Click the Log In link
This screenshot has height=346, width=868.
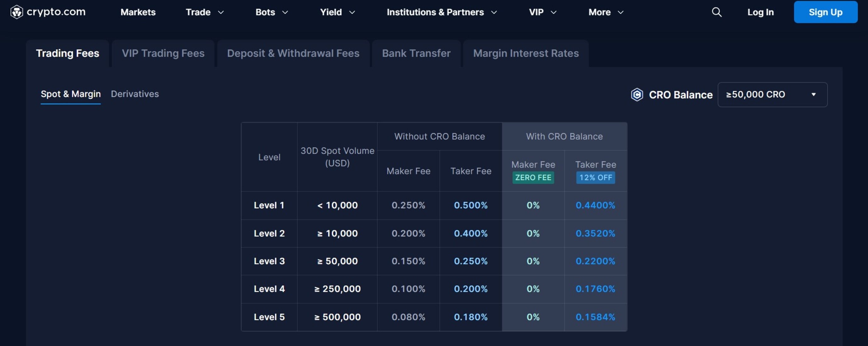(760, 13)
